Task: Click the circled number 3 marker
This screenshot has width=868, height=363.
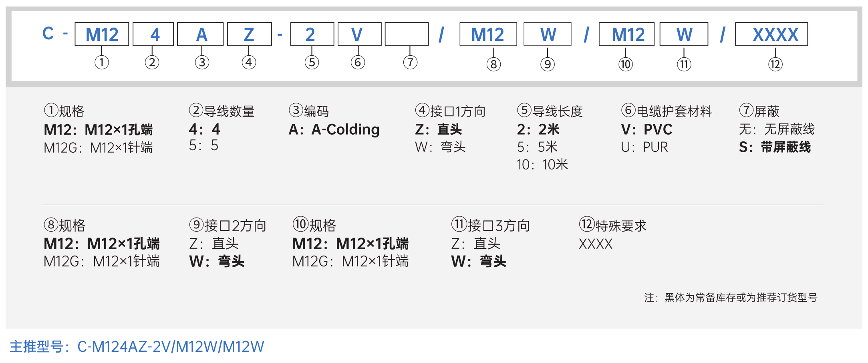Action: (202, 62)
